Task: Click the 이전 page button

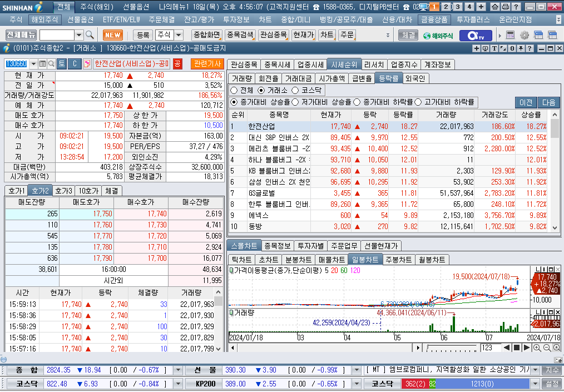Action: [526, 102]
